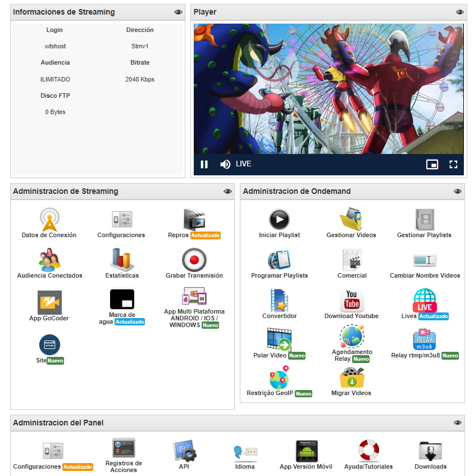Click the Audiencia Conectados label
This screenshot has width=474, height=476.
50,275
